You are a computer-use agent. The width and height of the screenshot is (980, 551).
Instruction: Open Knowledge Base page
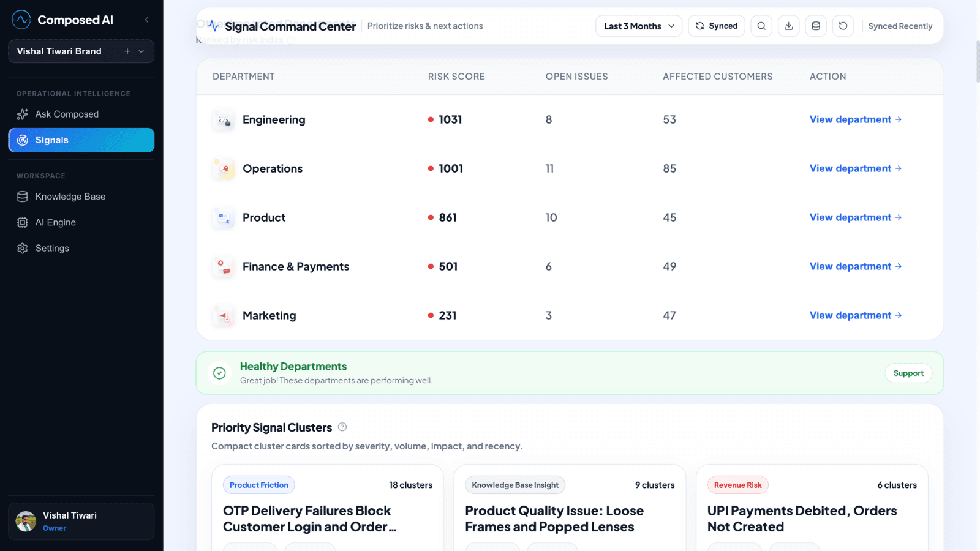[x=81, y=197]
